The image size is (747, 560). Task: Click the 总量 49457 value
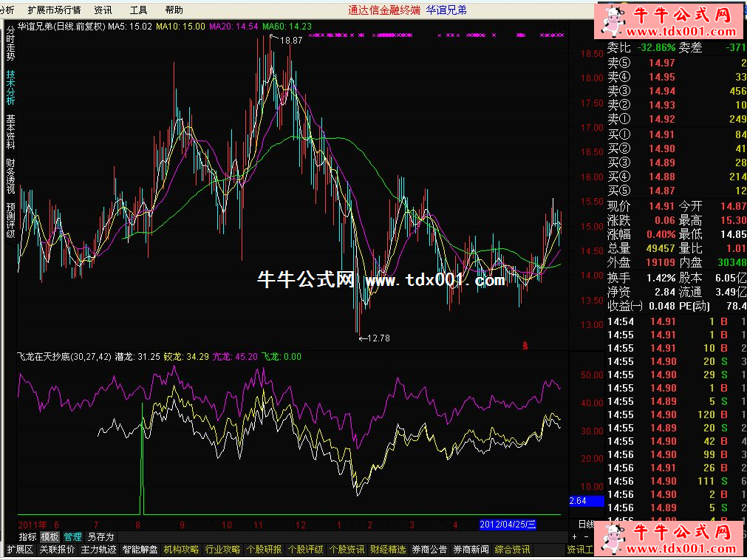click(x=661, y=248)
